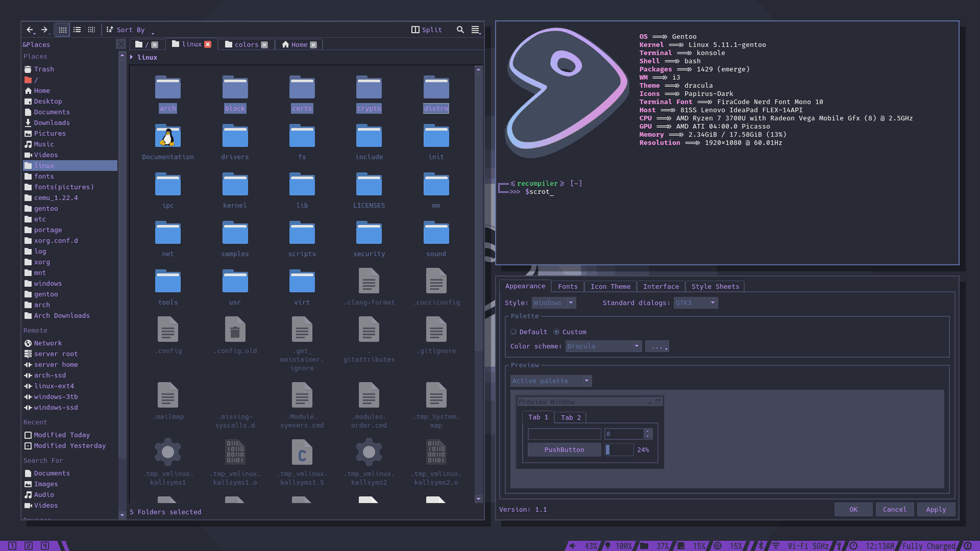Open Standard dialogs dropdown showing GTK3

[x=695, y=303]
